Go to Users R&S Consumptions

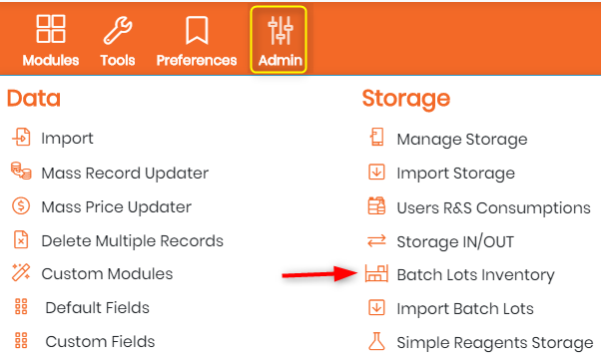493,207
